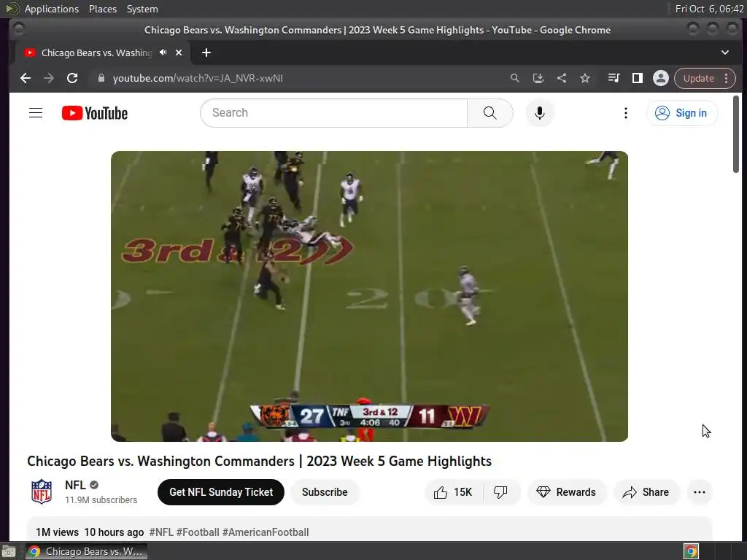Image resolution: width=747 pixels, height=560 pixels.
Task: Open YouTube settings three-dot menu
Action: coord(625,113)
